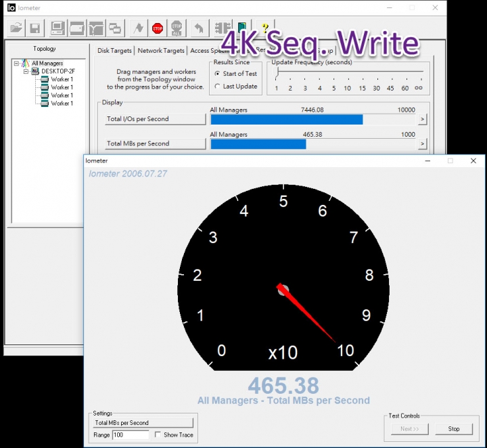Click the 7446.08 IOPS value
This screenshot has height=448, width=487.
tap(312, 110)
